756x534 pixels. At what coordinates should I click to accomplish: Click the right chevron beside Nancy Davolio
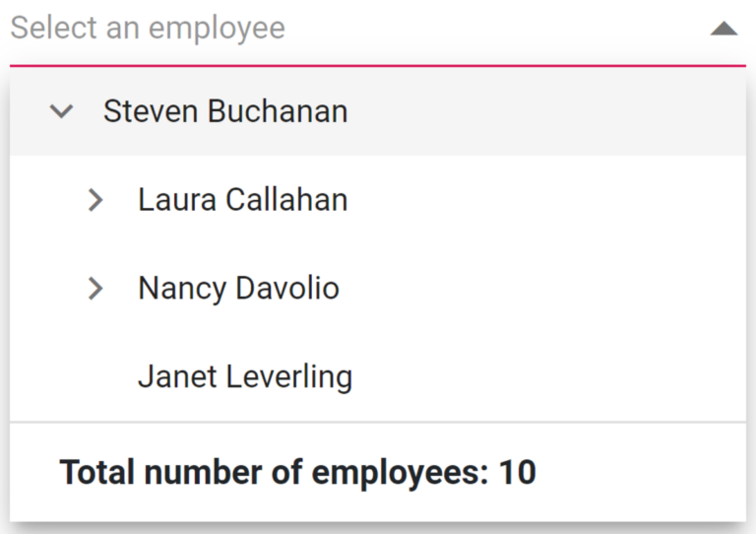click(x=95, y=289)
